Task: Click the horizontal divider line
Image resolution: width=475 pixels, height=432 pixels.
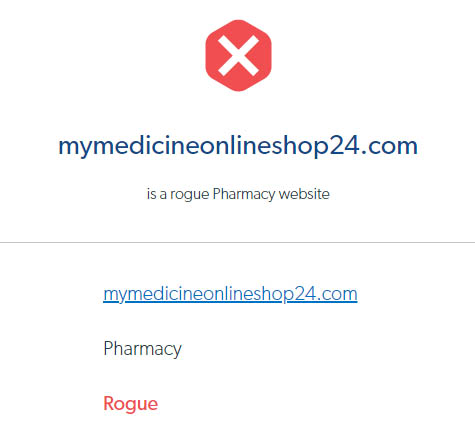Action: tap(237, 242)
